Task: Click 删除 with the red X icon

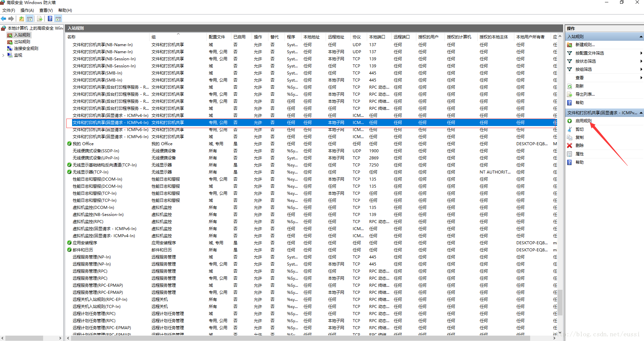Action: tap(579, 146)
